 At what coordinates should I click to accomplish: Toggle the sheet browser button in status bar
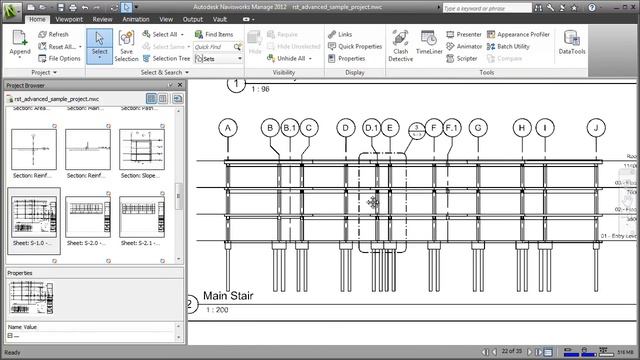click(549, 351)
